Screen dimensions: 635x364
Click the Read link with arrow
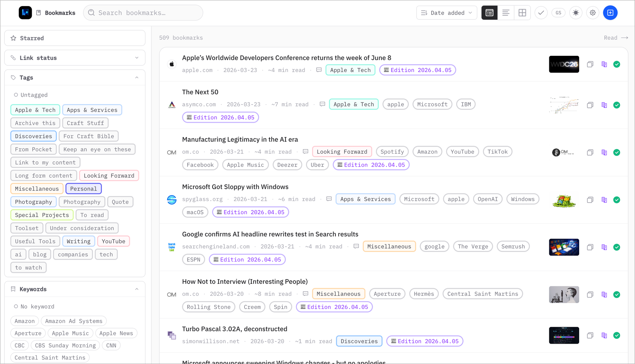615,38
